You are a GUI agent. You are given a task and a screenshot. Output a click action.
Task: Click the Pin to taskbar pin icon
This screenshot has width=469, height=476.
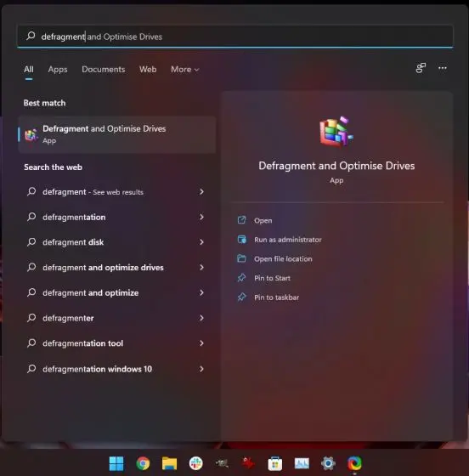(x=241, y=297)
